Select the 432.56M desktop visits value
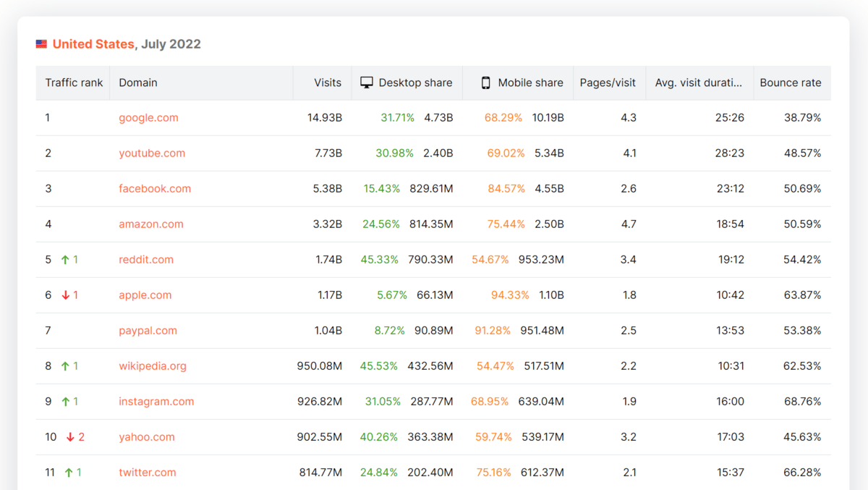Viewport: 868px width, 490px height. (430, 366)
